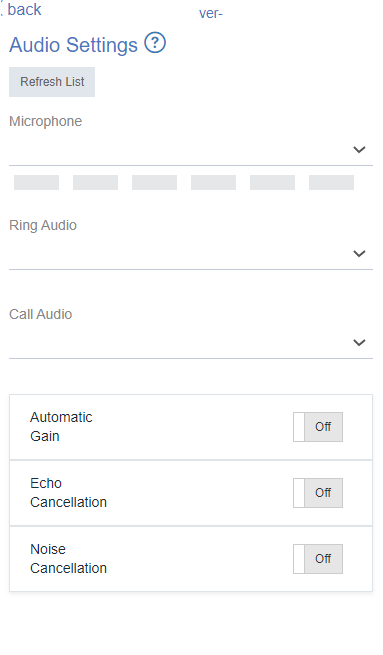The height and width of the screenshot is (655, 383).
Task: Enable Echo Cancellation switch
Action: [318, 493]
